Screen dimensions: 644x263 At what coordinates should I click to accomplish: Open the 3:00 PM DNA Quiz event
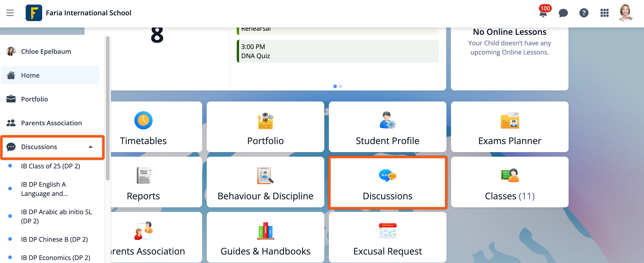[337, 51]
